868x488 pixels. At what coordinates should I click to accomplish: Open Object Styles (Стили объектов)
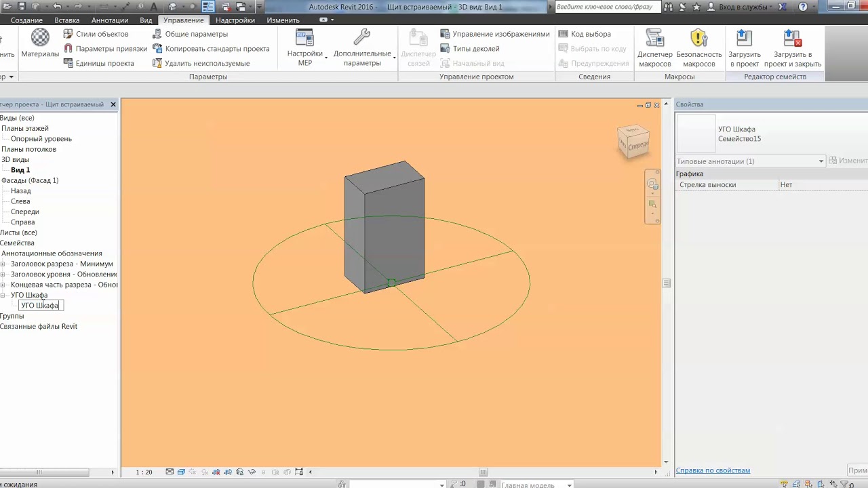[x=96, y=34]
